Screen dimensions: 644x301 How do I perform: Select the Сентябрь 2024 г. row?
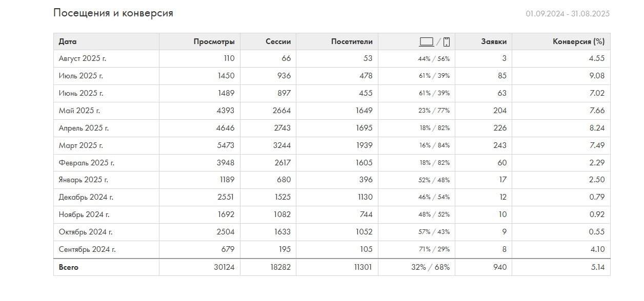pos(87,249)
